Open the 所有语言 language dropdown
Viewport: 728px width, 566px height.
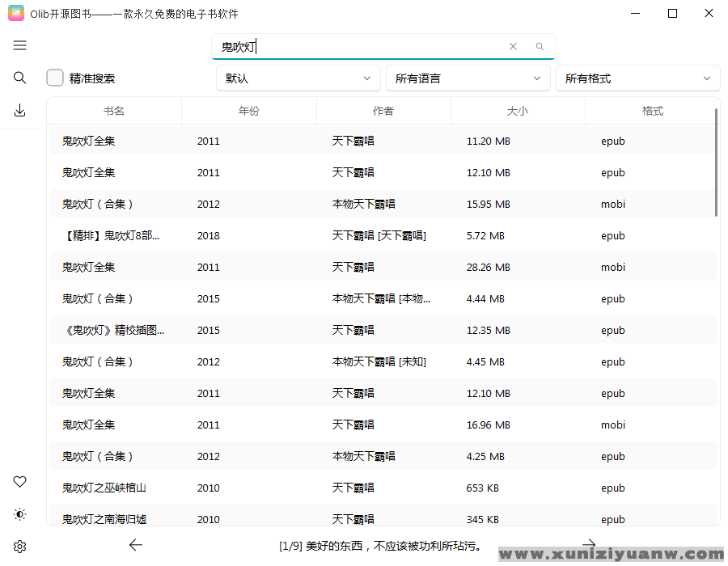tap(468, 78)
